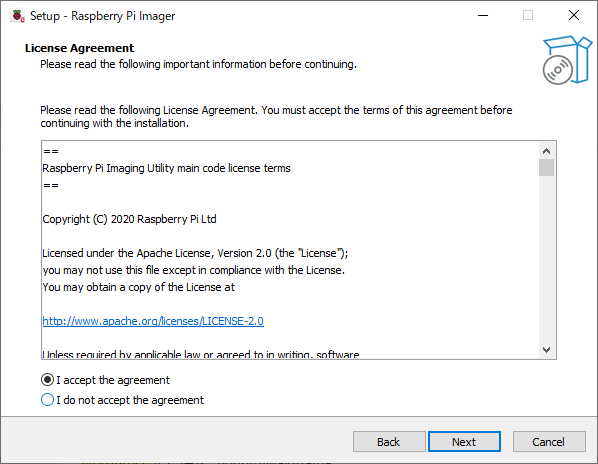
Task: Go to the Next setup step
Action: coord(464,442)
